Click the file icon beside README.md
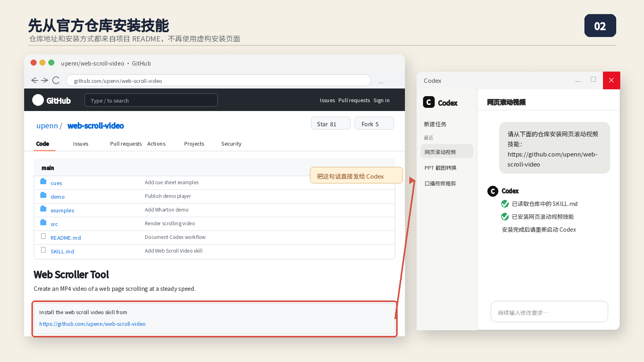644x362 pixels. 43,236
